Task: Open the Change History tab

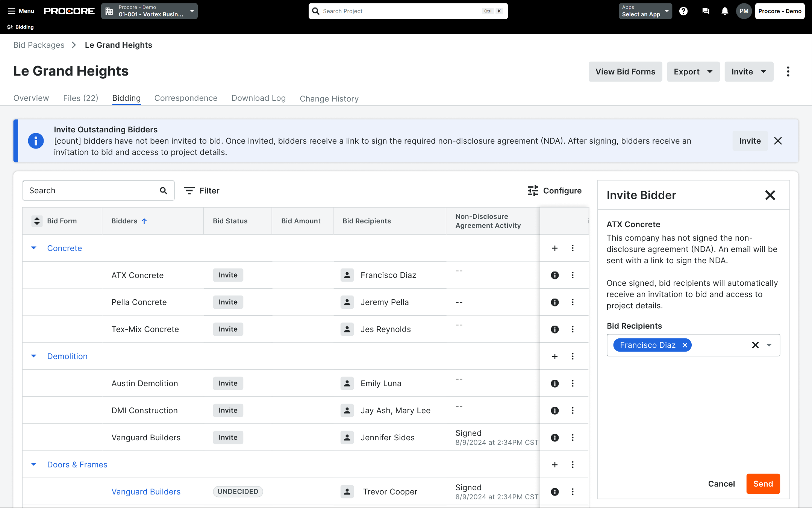Action: pos(329,98)
